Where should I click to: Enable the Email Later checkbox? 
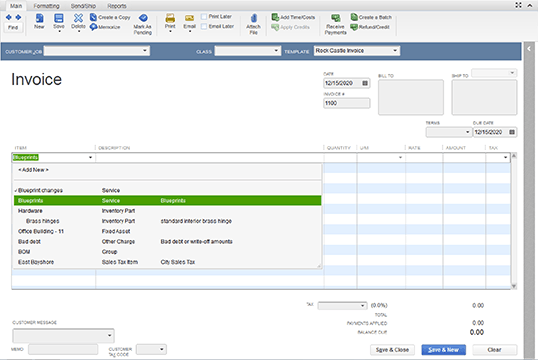pyautogui.click(x=204, y=26)
